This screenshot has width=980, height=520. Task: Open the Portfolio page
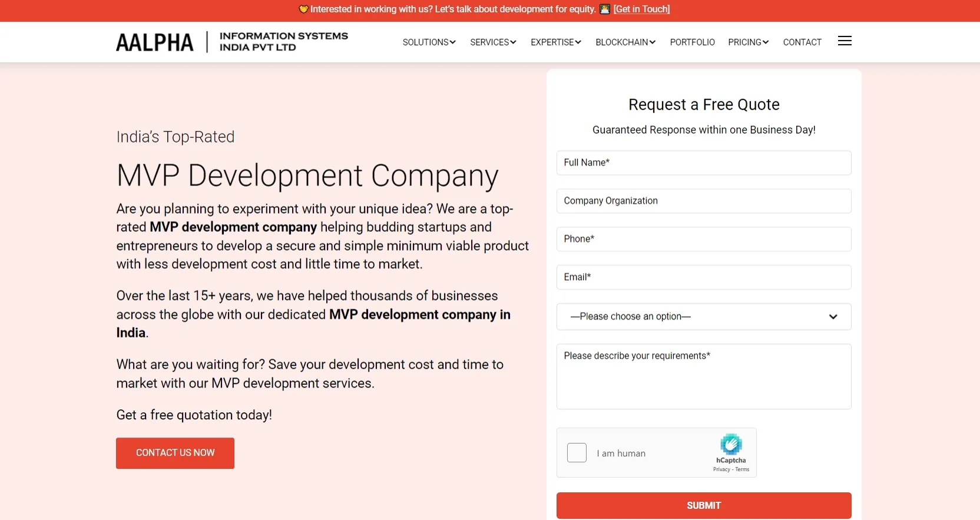click(693, 42)
